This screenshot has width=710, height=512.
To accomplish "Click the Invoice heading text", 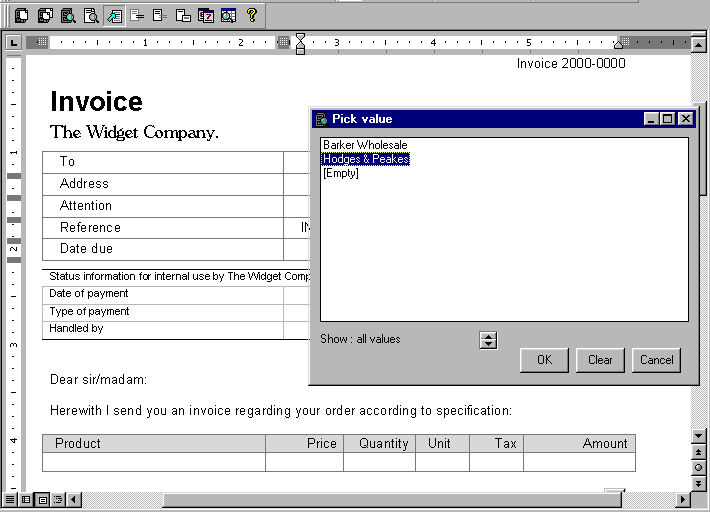I will click(x=96, y=101).
